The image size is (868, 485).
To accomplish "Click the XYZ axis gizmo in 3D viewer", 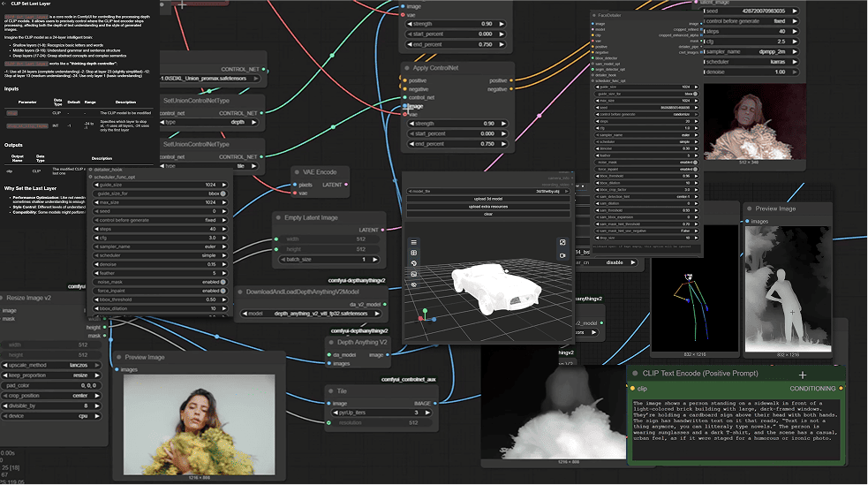I will 426,316.
